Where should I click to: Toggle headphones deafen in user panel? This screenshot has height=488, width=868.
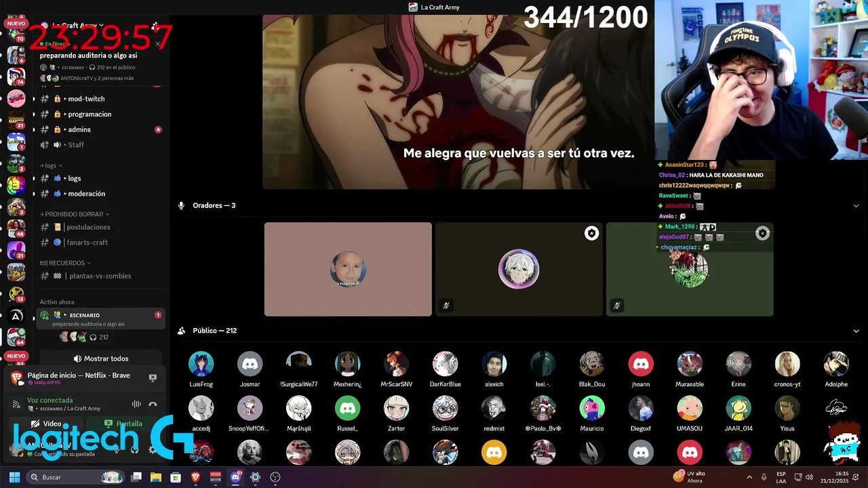pos(134,449)
